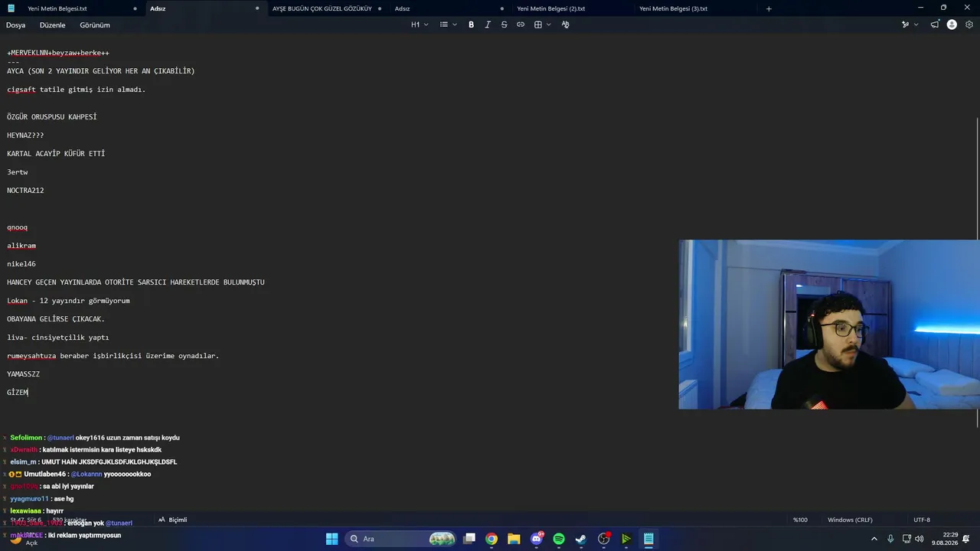Open the H1 heading style dropdown
The image size is (980, 551).
click(x=419, y=24)
